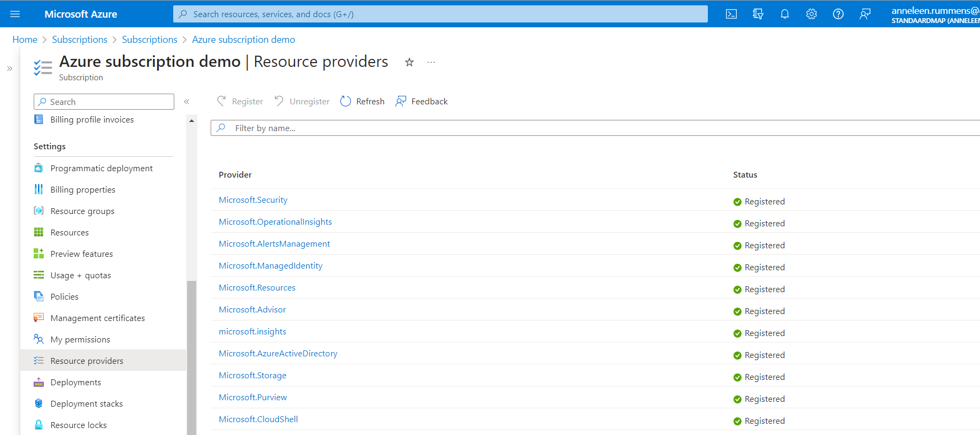The image size is (980, 435).
Task: Click the Resource locks padlock icon
Action: [x=38, y=424]
